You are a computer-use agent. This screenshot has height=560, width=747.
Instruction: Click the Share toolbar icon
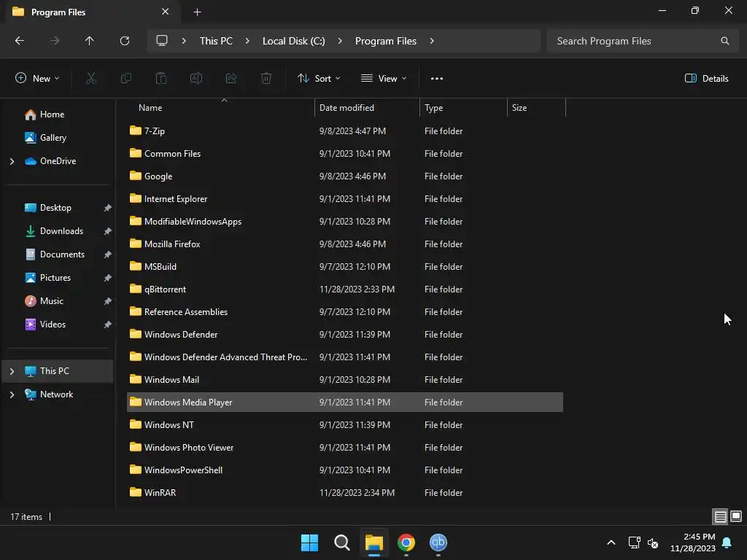(231, 78)
